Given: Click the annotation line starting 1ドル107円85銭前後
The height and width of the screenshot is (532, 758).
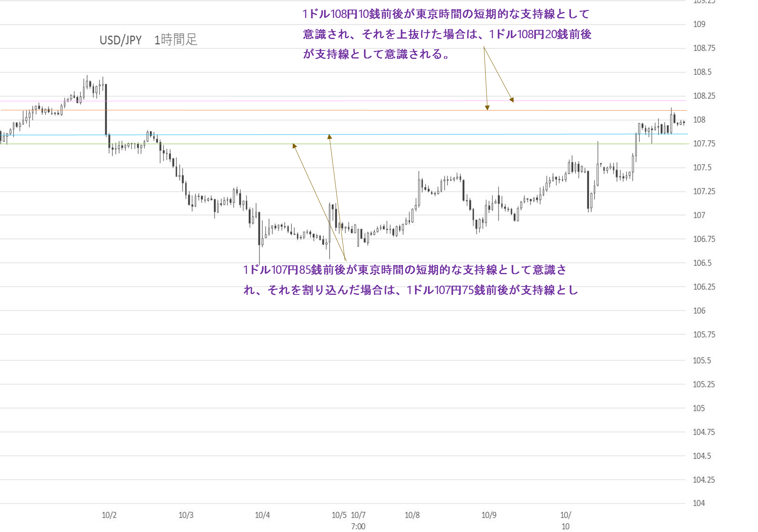Looking at the screenshot, I should (404, 270).
